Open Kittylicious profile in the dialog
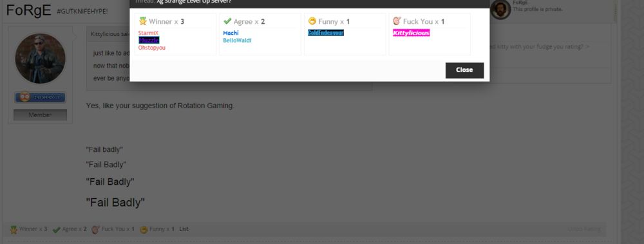Viewport: 644px width, 244px height. [x=411, y=33]
